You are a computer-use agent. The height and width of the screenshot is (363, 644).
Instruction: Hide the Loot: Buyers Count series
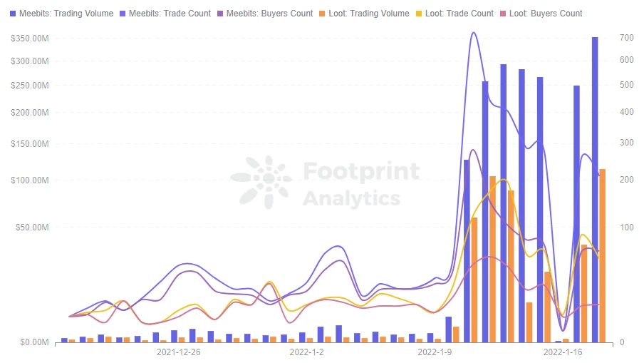pyautogui.click(x=541, y=14)
